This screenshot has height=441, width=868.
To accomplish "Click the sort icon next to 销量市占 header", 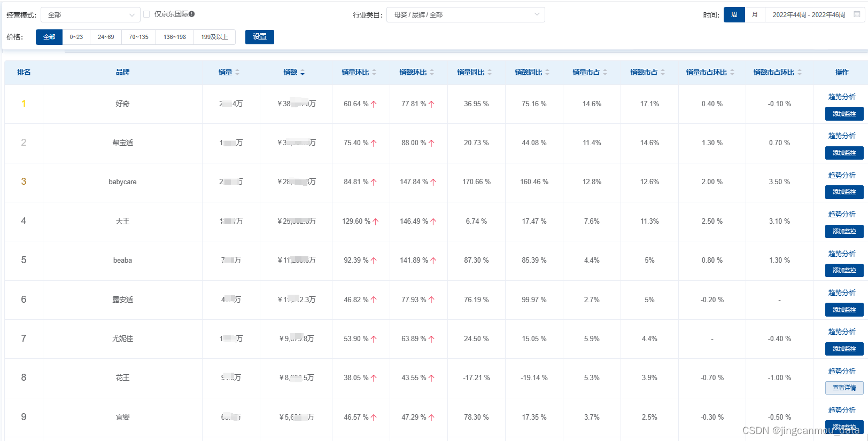I will [605, 72].
